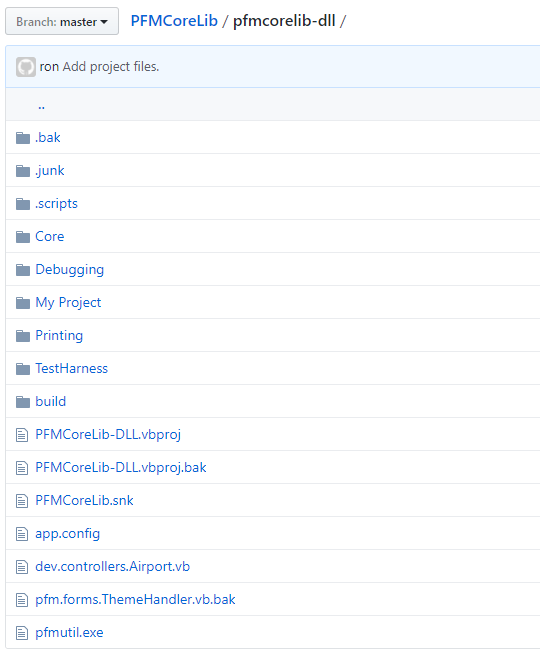Open the PFMCoreLib.snk file
This screenshot has width=540, height=649.
pyautogui.click(x=84, y=500)
